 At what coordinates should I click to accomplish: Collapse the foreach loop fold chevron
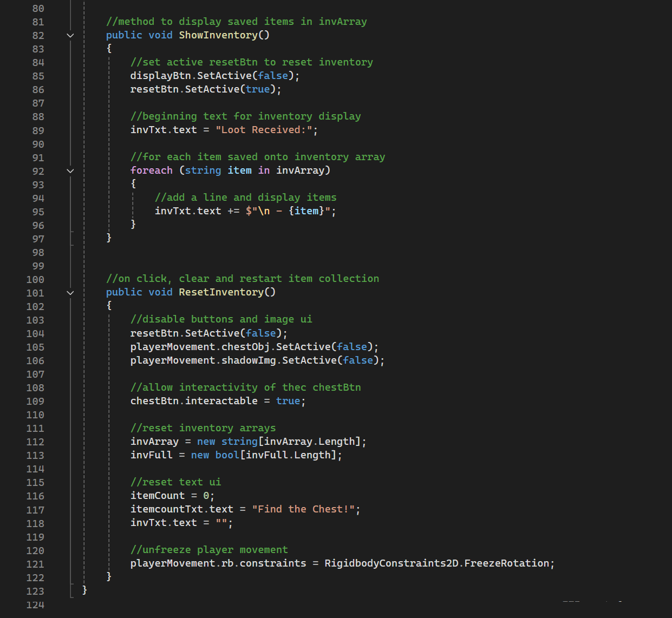70,171
